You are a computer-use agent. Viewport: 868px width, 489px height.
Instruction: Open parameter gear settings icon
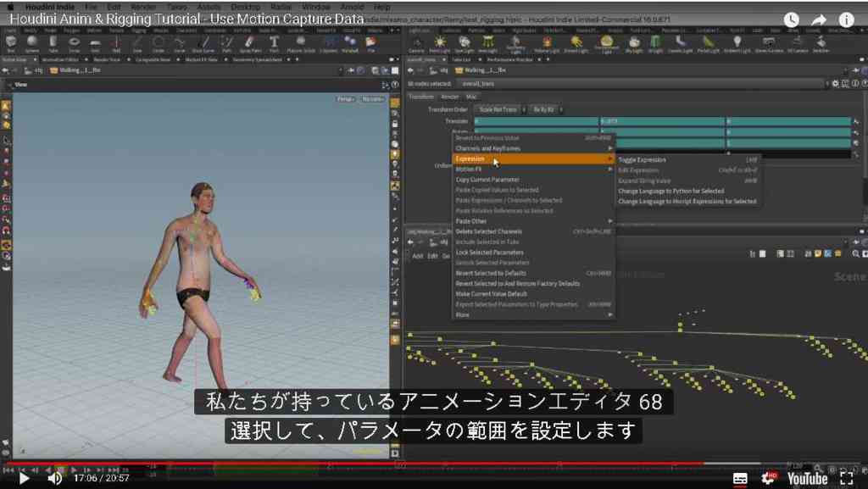point(835,84)
